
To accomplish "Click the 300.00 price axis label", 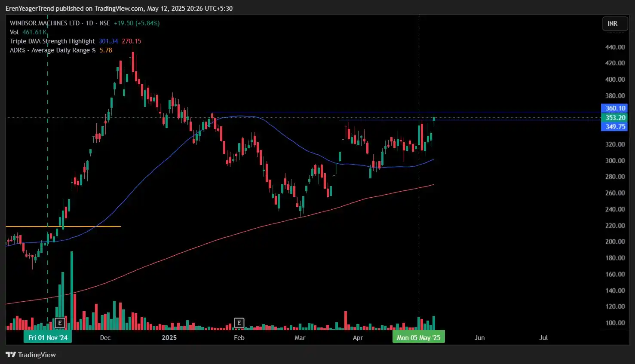I will click(x=615, y=161).
